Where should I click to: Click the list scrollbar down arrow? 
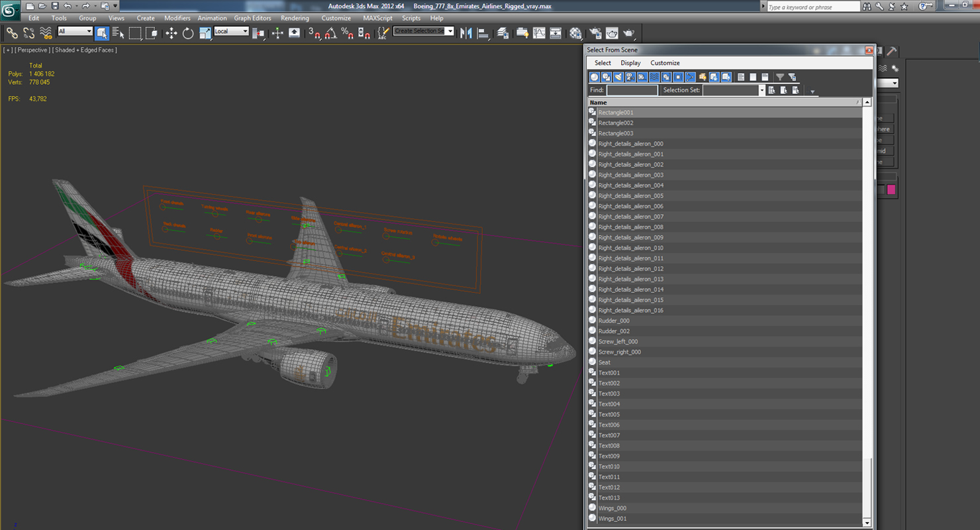[x=867, y=523]
